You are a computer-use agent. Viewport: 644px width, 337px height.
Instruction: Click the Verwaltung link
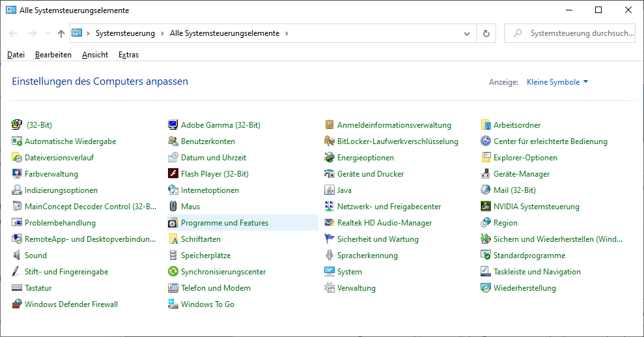356,288
